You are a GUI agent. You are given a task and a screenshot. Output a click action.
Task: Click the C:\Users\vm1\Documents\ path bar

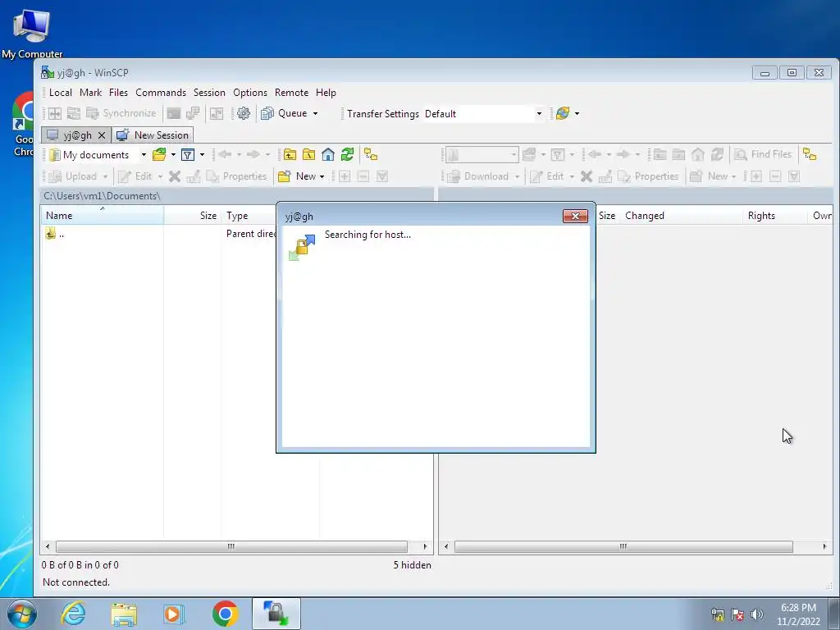[237, 196]
